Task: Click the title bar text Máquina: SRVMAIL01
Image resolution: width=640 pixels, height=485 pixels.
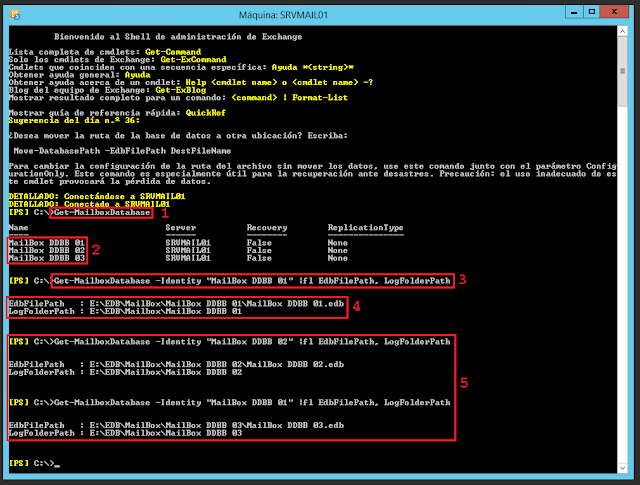Action: pos(283,15)
